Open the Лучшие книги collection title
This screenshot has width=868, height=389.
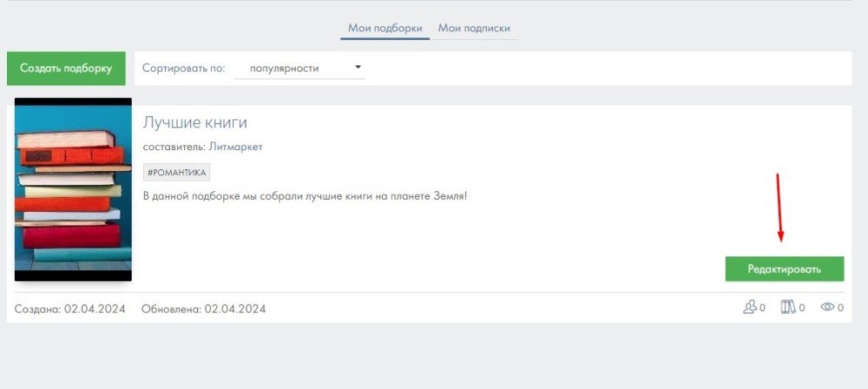(x=195, y=122)
